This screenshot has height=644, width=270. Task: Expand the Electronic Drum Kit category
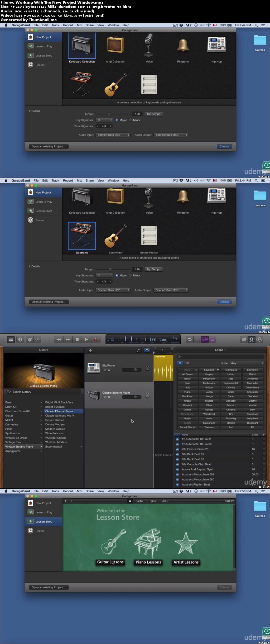pyautogui.click(x=41, y=411)
